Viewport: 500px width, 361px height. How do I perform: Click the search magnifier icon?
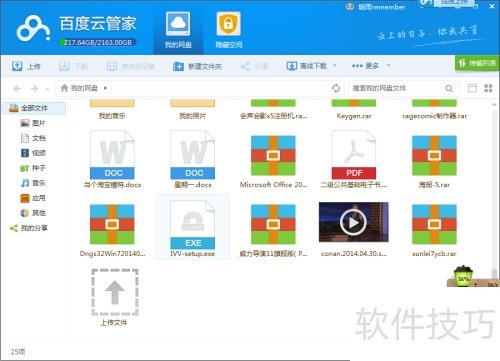coord(449,88)
